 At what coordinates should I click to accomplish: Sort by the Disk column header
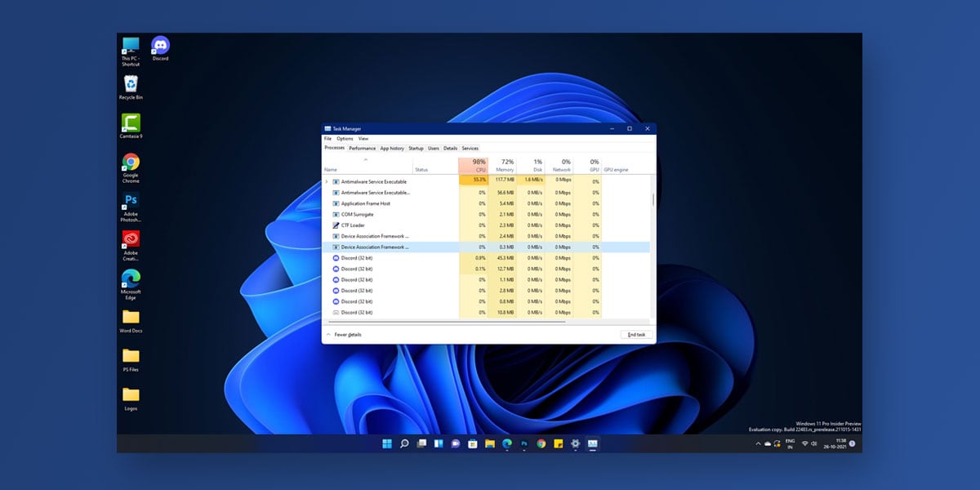(531, 165)
